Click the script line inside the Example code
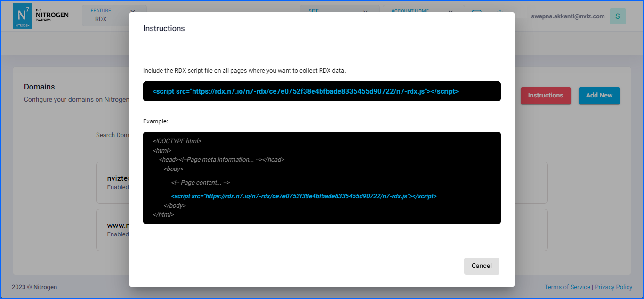This screenshot has height=299, width=644. [x=304, y=196]
